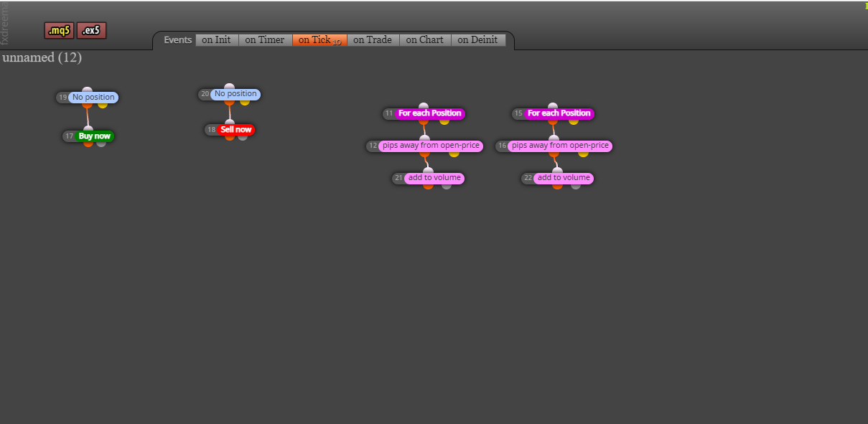Click the ID number 21 label
This screenshot has height=424, width=868.
point(398,178)
